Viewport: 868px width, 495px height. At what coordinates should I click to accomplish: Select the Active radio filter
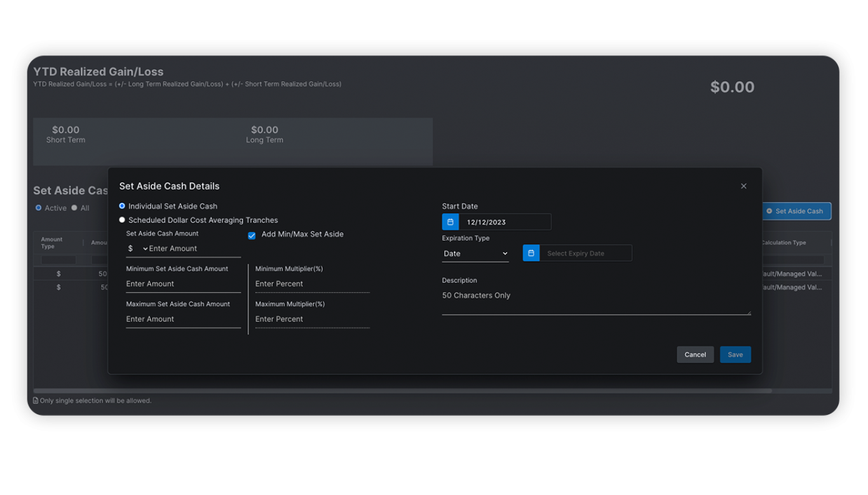tap(39, 208)
